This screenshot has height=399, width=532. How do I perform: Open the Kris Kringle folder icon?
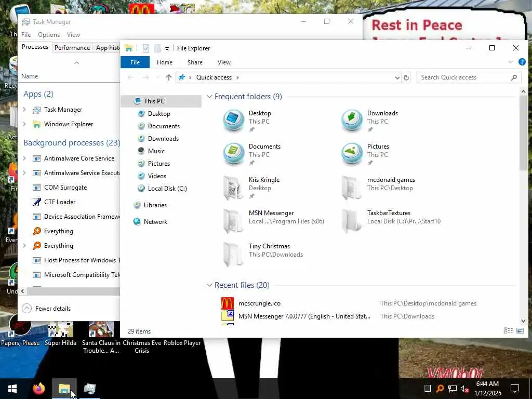point(233,187)
